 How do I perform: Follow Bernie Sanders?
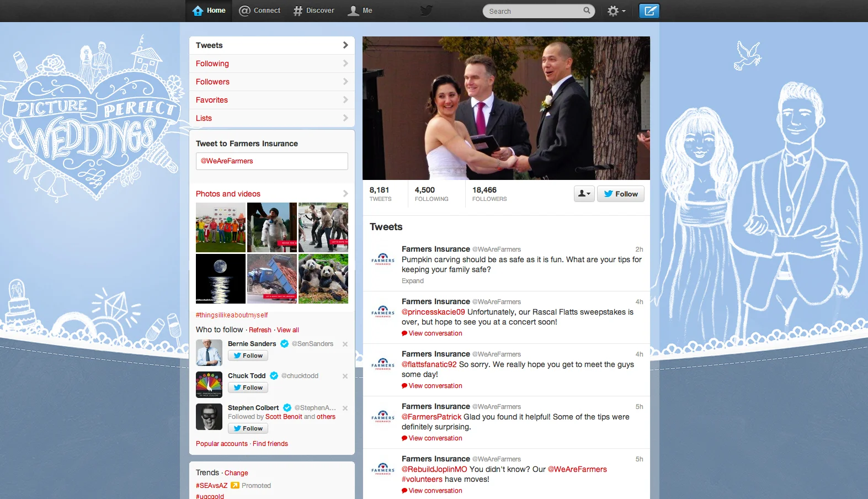(248, 355)
